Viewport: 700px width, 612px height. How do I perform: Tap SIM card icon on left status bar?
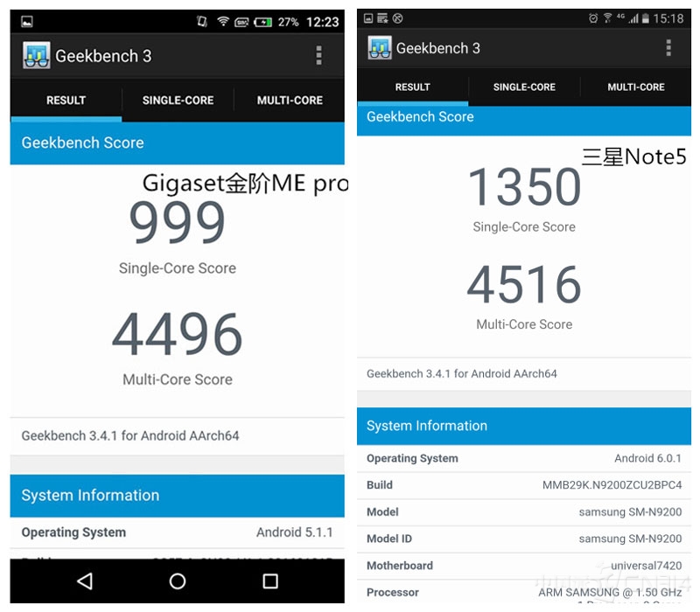point(241,22)
